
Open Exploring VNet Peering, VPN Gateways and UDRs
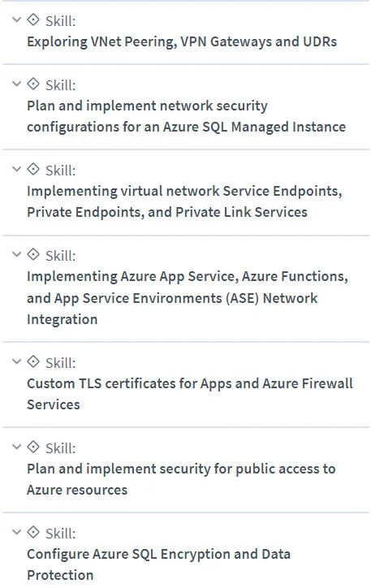182,41
